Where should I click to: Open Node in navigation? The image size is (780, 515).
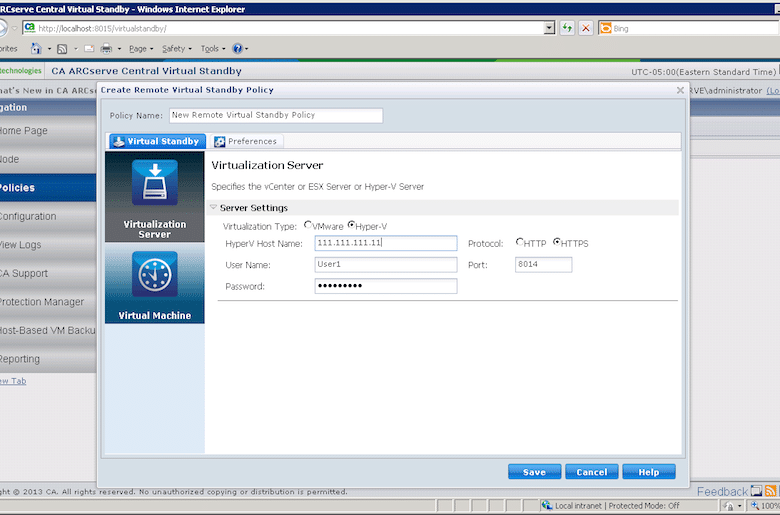[48, 159]
